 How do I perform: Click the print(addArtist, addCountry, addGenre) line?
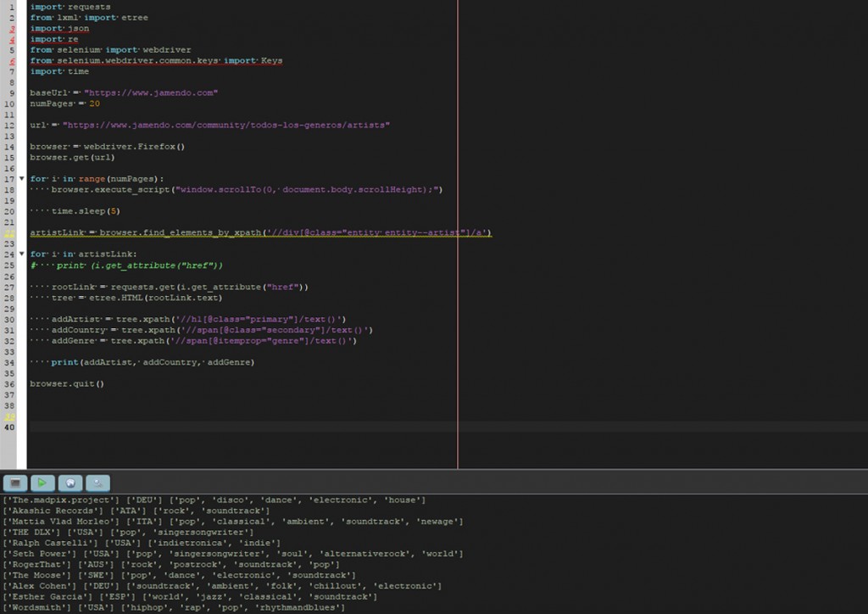tap(152, 362)
